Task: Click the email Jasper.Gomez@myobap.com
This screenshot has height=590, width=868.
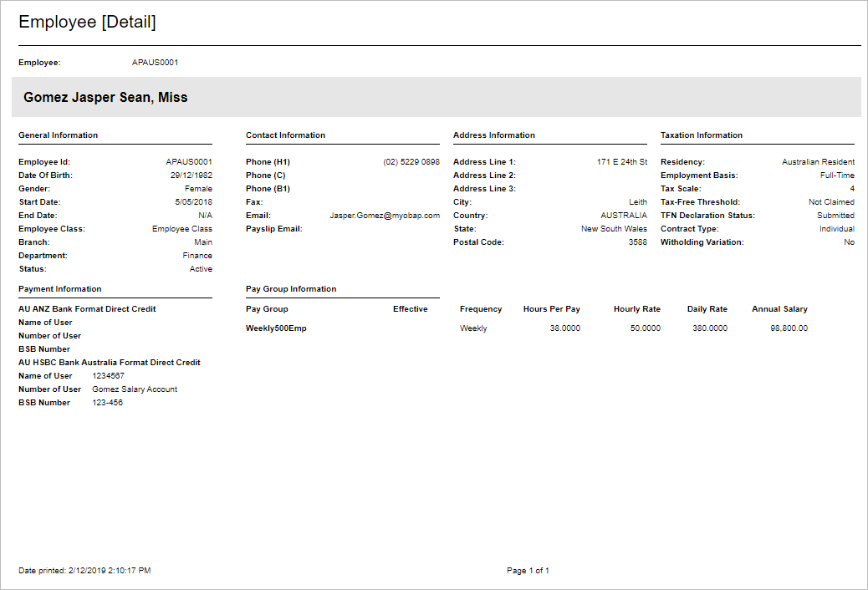Action: 385,216
